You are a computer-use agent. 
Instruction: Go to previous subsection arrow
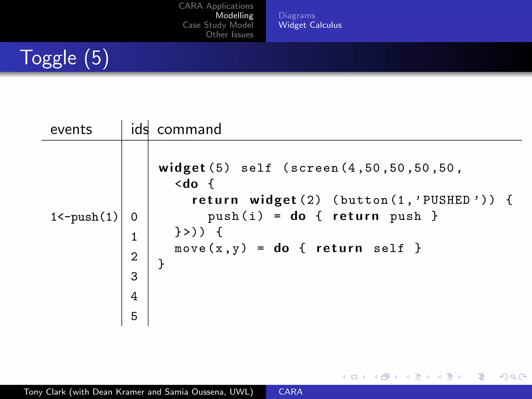[x=408, y=377]
